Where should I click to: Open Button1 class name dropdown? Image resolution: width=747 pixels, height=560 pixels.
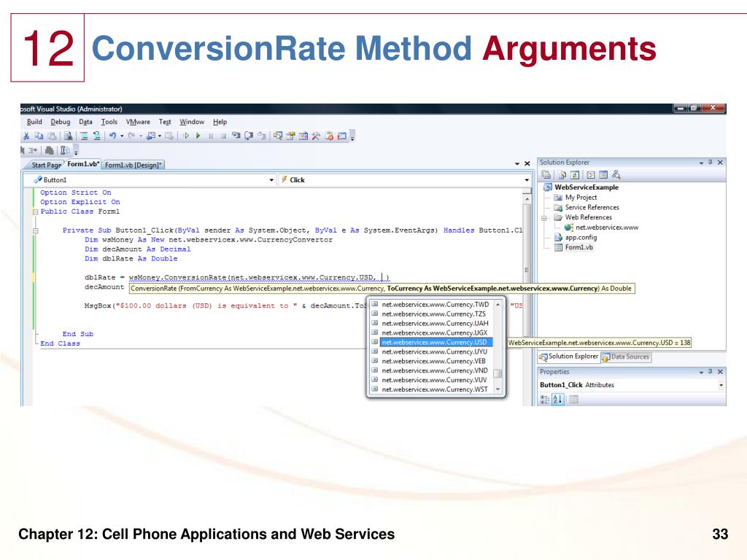click(x=271, y=180)
